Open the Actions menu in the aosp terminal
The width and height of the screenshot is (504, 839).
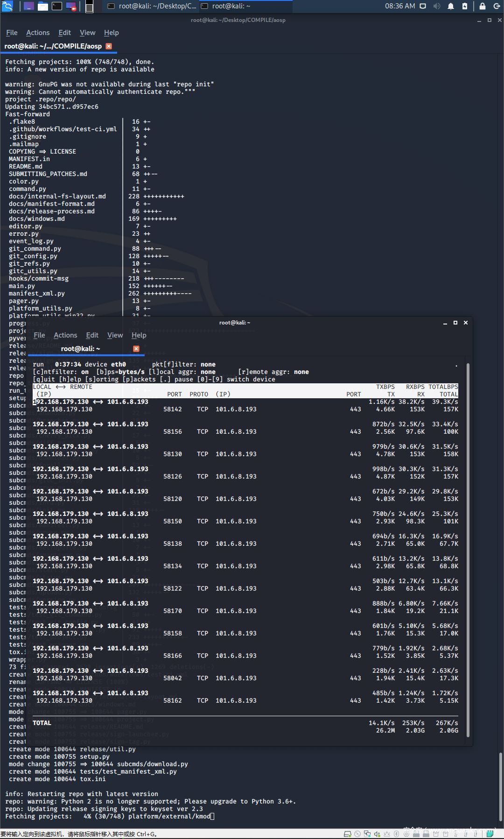tap(38, 33)
